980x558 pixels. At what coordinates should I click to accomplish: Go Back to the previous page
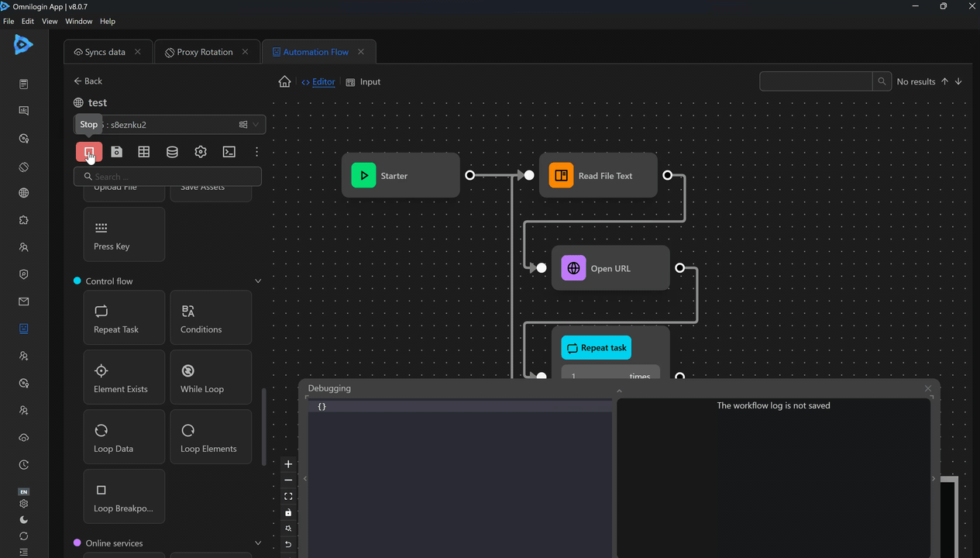tap(88, 81)
